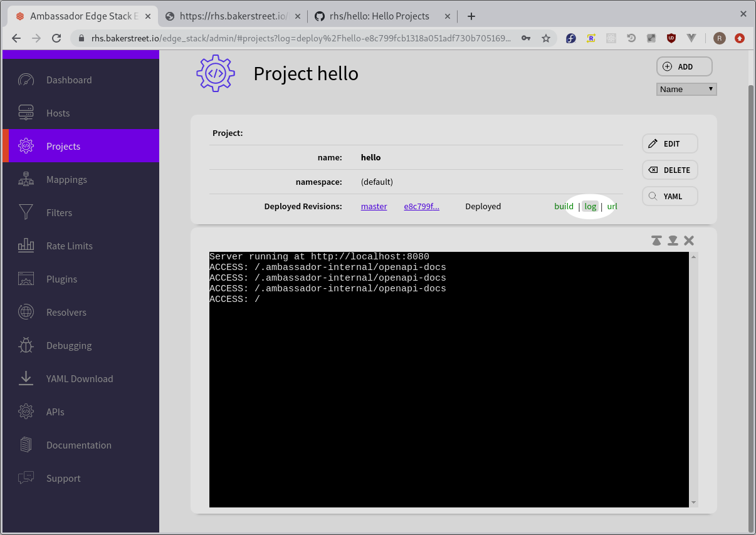The height and width of the screenshot is (535, 756).
Task: Click the highlighted log link
Action: 591,206
